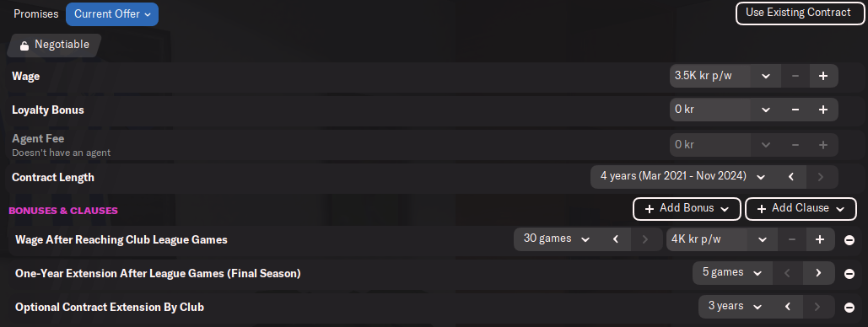Increase the 5 games requirement with right arrow
868x327 pixels.
point(818,273)
